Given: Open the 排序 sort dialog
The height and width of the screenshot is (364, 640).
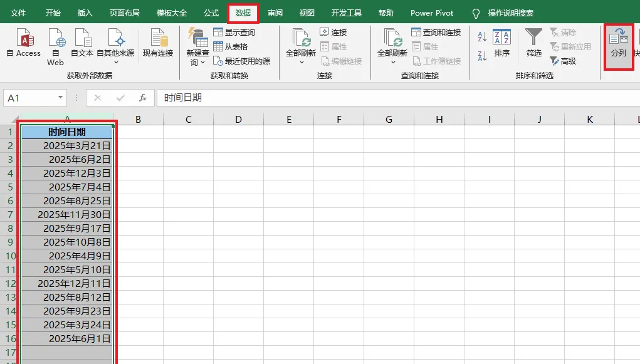Looking at the screenshot, I should 501,42.
